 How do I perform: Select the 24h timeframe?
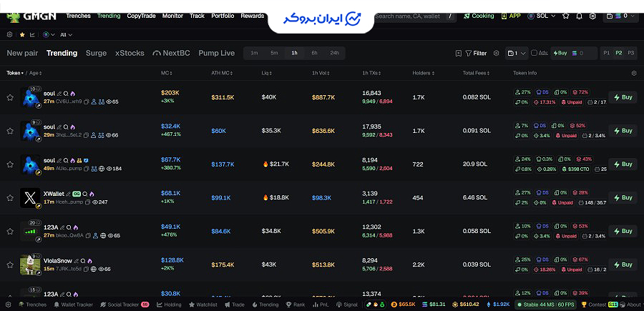[x=334, y=53]
